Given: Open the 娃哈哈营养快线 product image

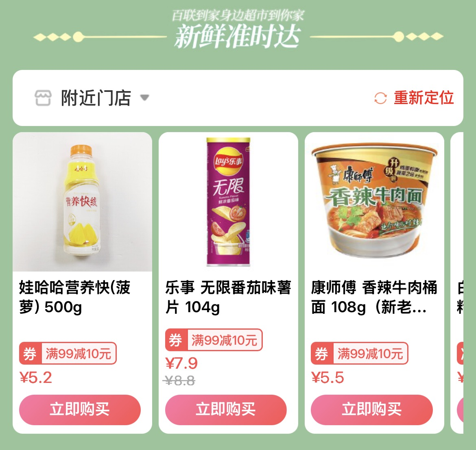Looking at the screenshot, I should 82,202.
